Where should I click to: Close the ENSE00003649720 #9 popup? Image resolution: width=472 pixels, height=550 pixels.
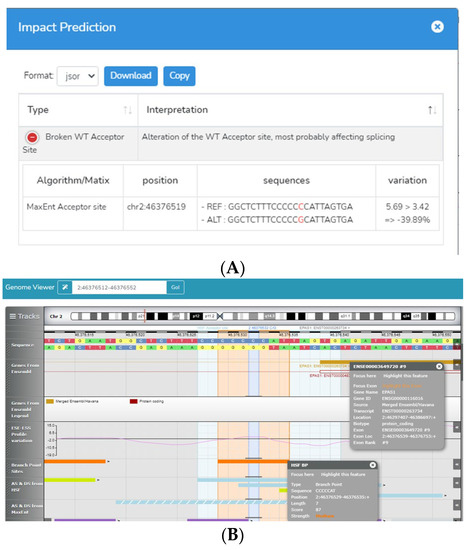tap(439, 366)
